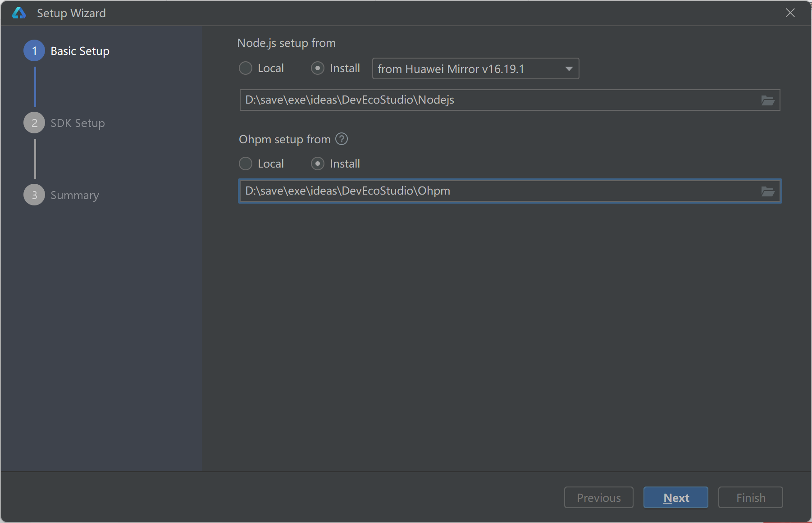
Task: Browse folder for Node.js install path
Action: click(767, 100)
